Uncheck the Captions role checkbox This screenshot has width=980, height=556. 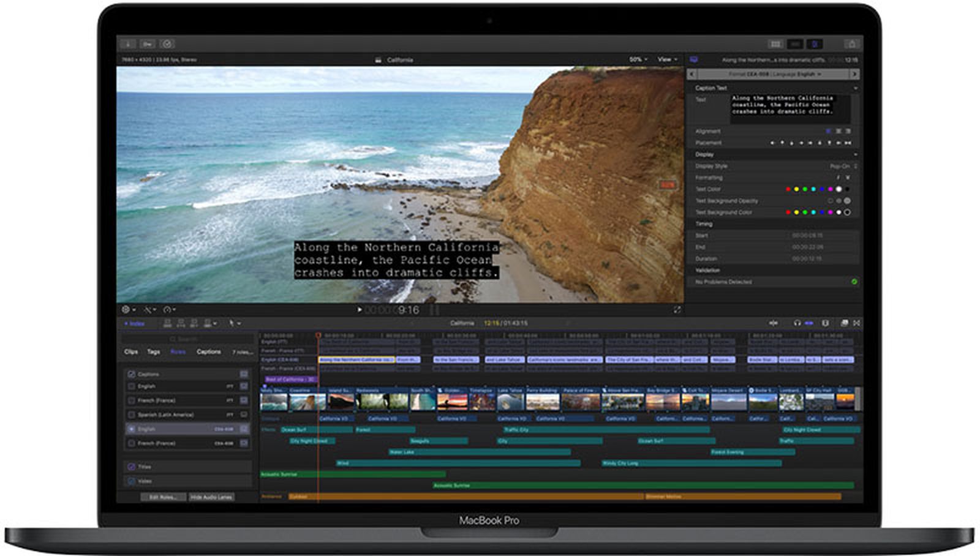(131, 374)
